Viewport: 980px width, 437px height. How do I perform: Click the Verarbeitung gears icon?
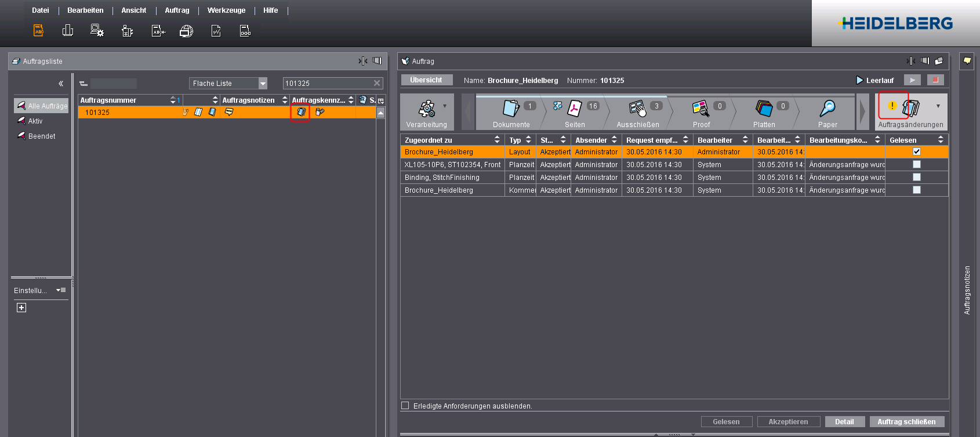click(427, 109)
